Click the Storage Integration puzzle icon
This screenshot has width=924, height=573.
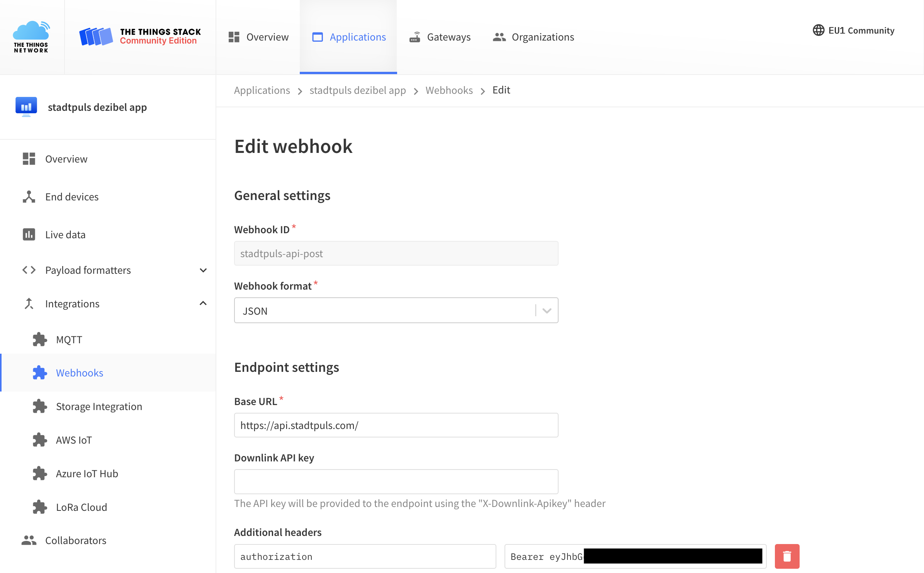(x=40, y=406)
